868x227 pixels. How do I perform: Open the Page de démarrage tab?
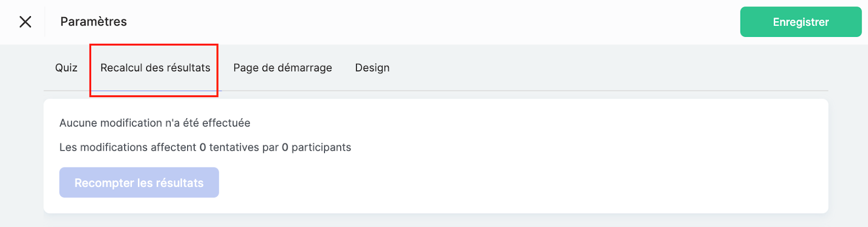[283, 68]
